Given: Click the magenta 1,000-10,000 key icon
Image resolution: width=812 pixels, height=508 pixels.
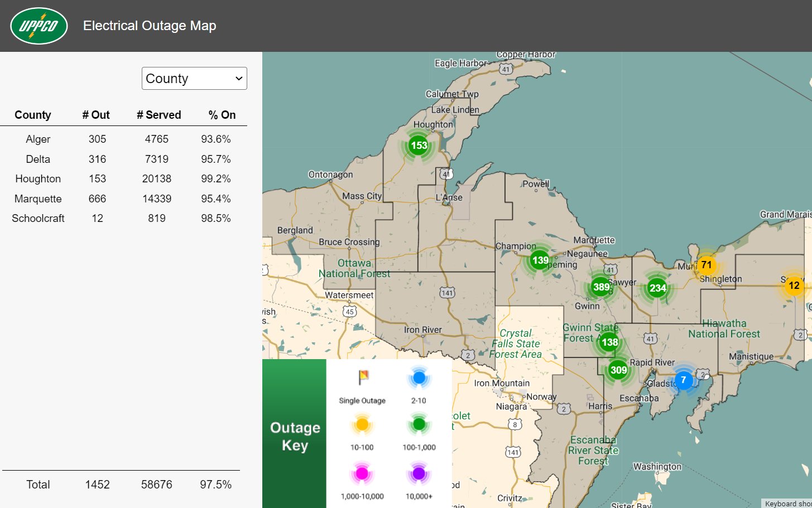Looking at the screenshot, I should click(x=362, y=473).
